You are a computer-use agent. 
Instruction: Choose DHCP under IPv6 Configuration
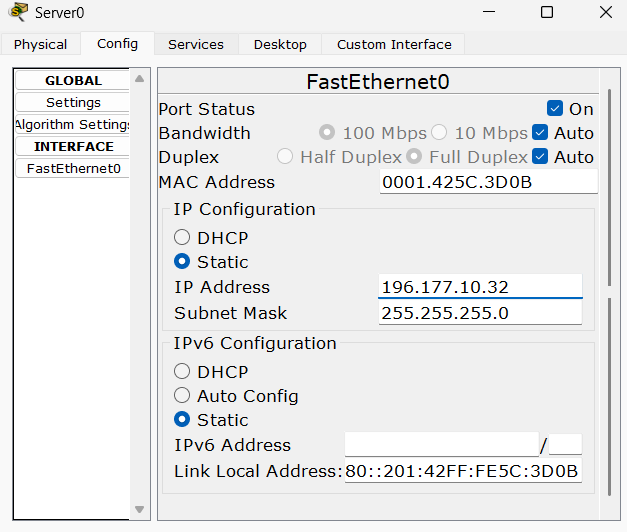[182, 372]
